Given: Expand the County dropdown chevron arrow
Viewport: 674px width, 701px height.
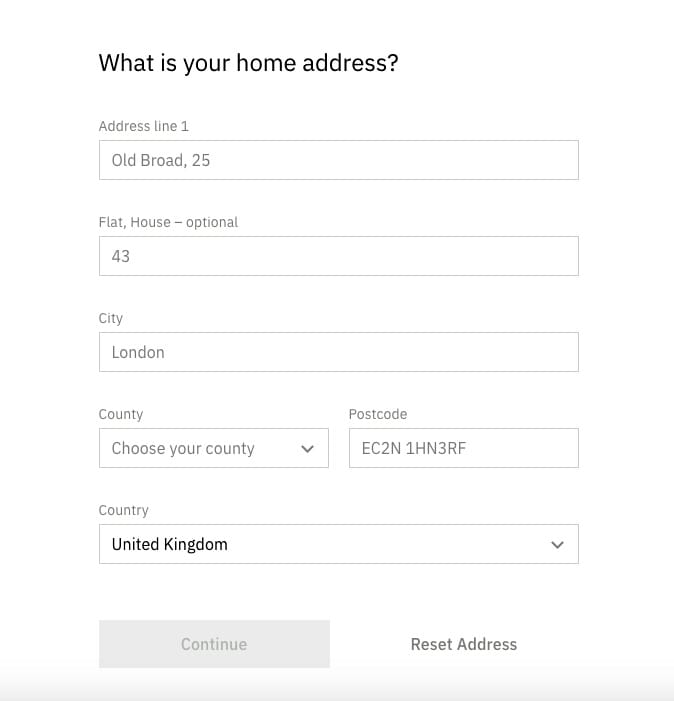Looking at the screenshot, I should pos(308,449).
